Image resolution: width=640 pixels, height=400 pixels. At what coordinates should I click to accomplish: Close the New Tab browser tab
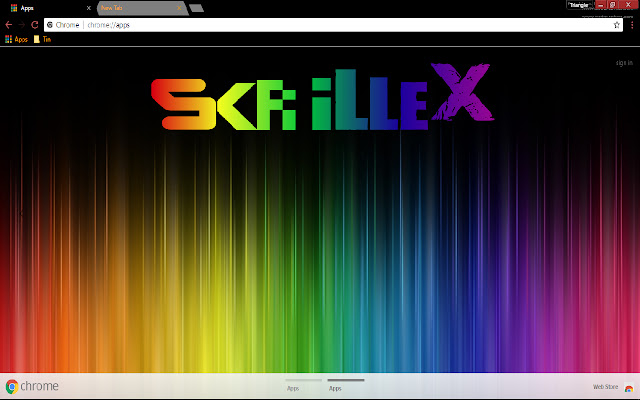(179, 8)
